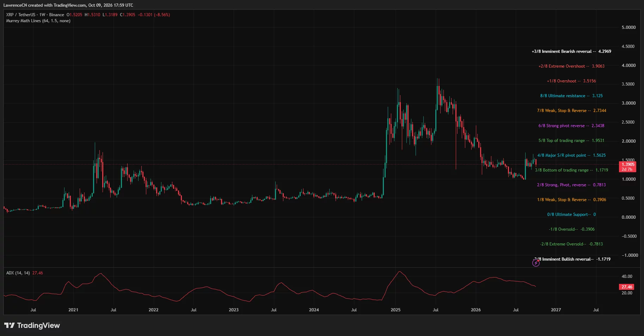
Task: Click the -2/8 Extreme Oversold label
Action: click(x=571, y=244)
